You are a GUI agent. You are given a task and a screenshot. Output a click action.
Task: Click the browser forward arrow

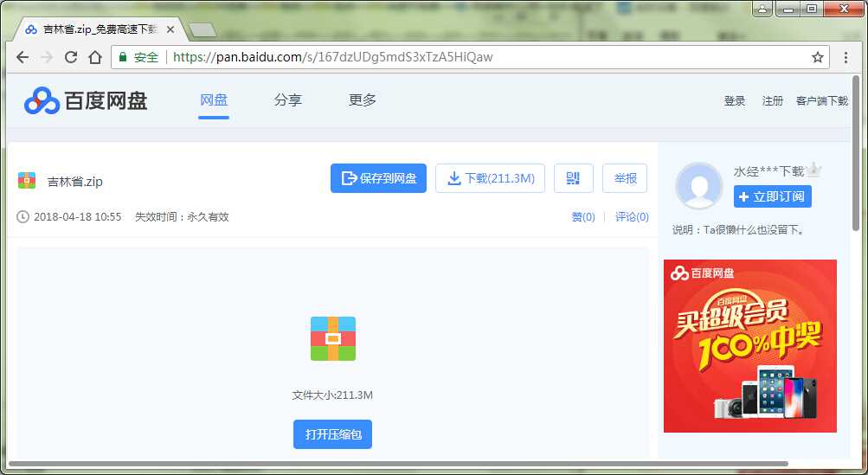click(x=47, y=57)
